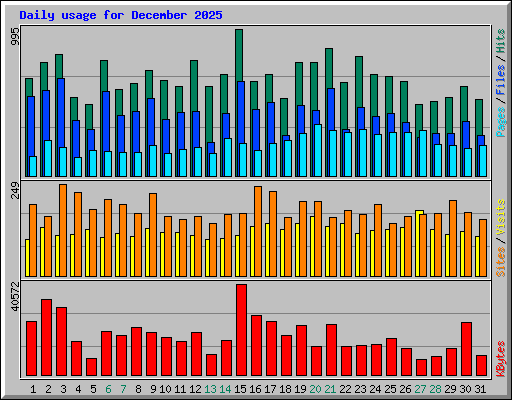Click the chart title 'Daily usage for December 2025'
512x400 pixels.
[x=121, y=15]
